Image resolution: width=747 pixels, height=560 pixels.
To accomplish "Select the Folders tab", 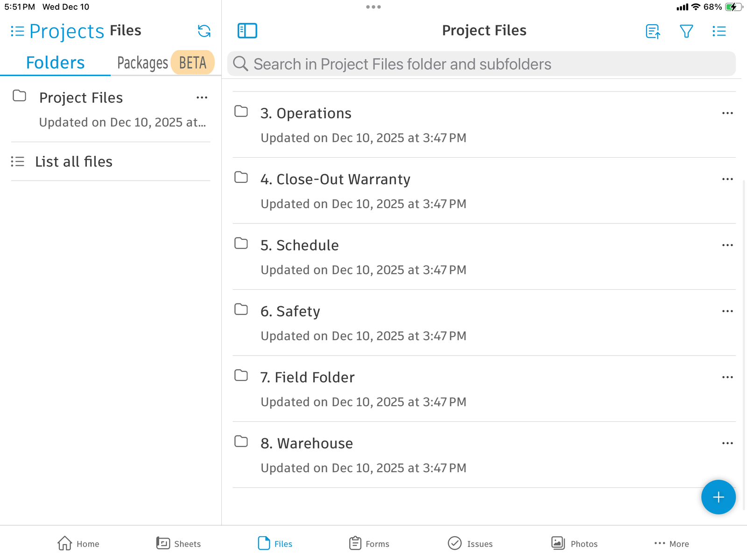I will (x=55, y=62).
